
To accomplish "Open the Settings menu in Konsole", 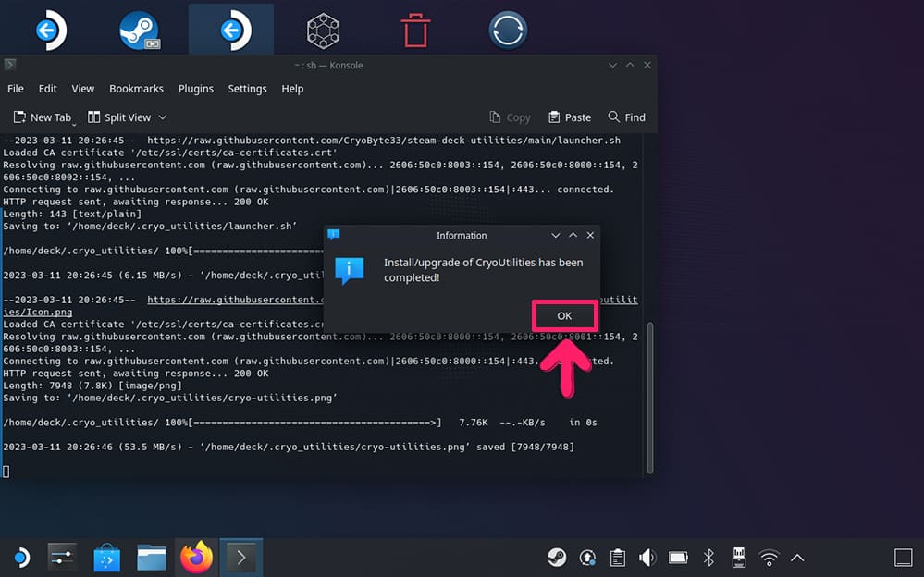I will click(247, 89).
